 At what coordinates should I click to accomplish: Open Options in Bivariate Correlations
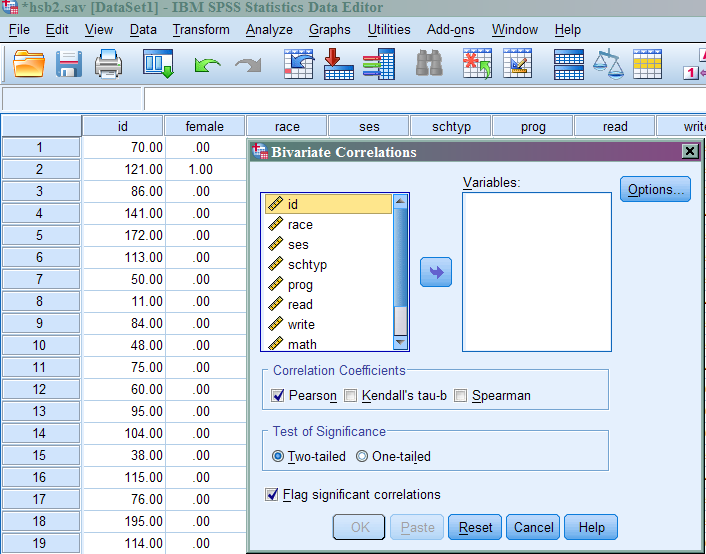(x=655, y=189)
